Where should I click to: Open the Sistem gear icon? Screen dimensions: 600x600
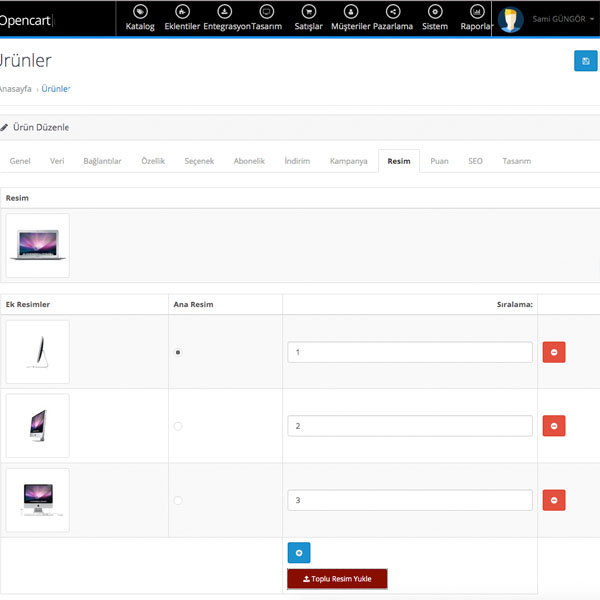click(435, 12)
